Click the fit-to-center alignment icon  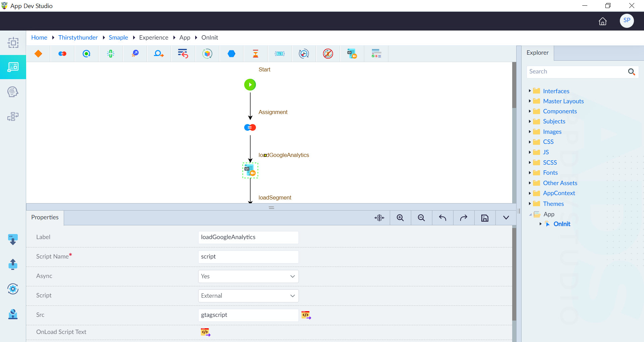379,218
